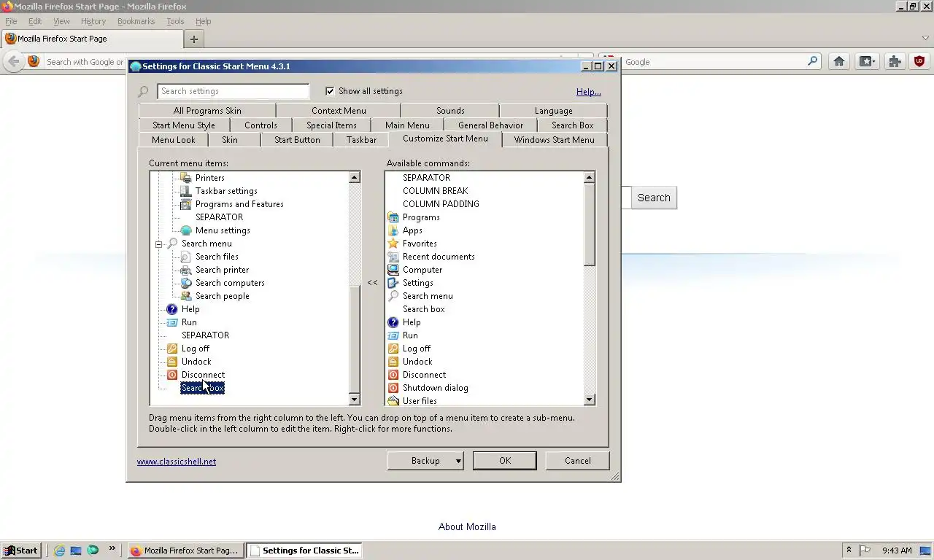Click the uBlock shield icon in Firefox
The image size is (934, 560).
(919, 62)
